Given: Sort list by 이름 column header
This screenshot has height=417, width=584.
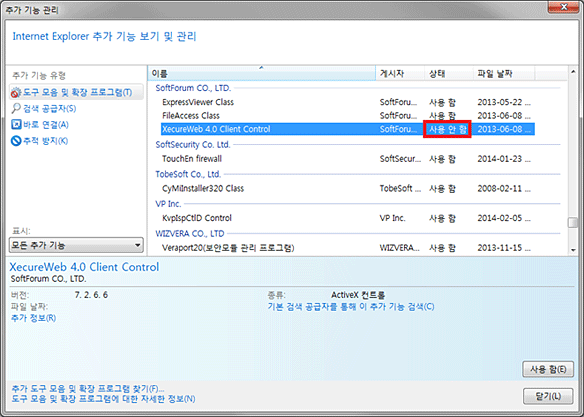Looking at the screenshot, I should [x=262, y=73].
